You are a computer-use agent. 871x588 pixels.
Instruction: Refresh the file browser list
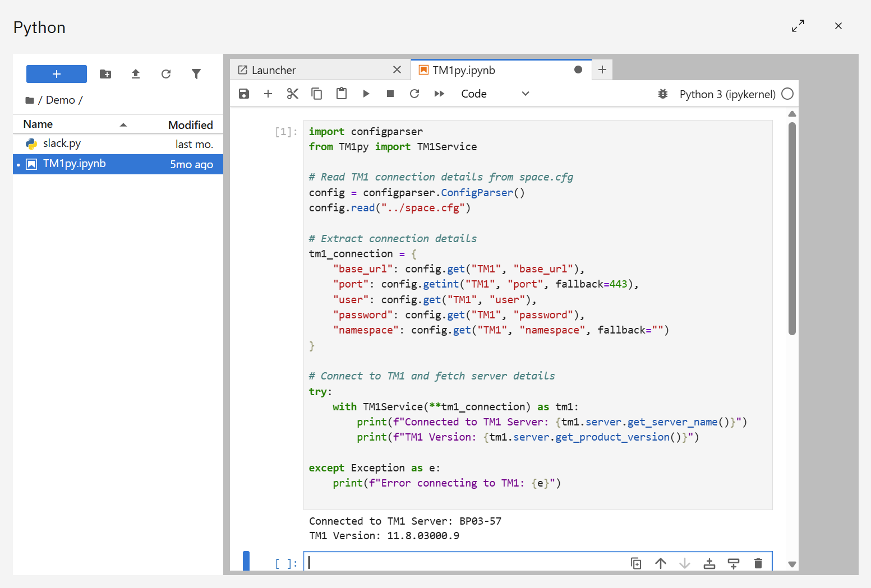(166, 74)
